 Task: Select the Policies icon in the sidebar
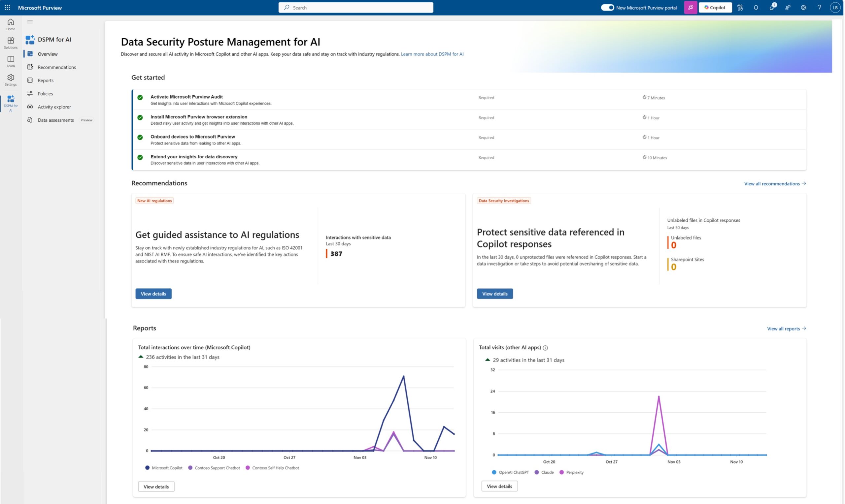coord(30,93)
